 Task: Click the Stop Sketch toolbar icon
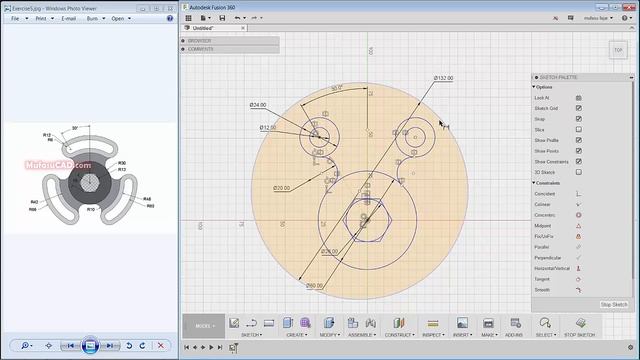[580, 323]
